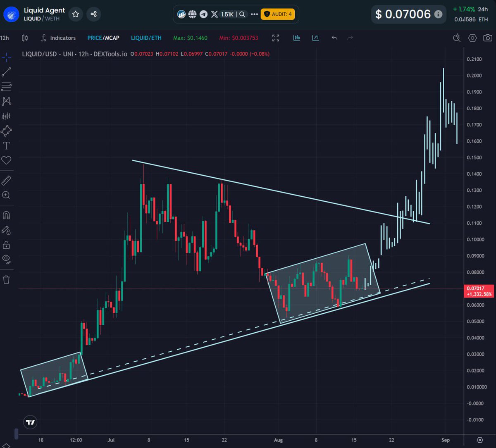Image resolution: width=496 pixels, height=448 pixels.
Task: Switch to MCAP view
Action: click(112, 38)
